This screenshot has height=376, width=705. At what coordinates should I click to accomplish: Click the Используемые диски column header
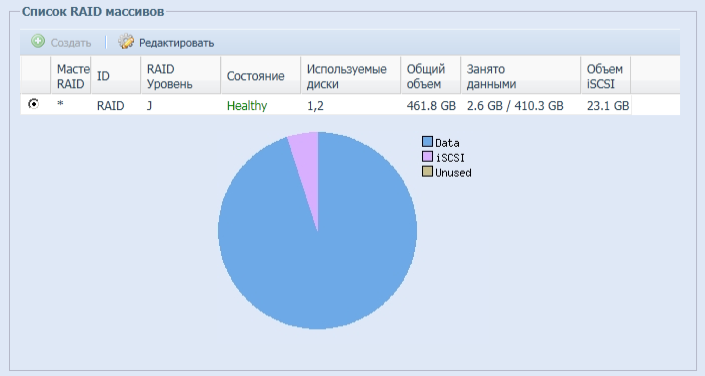coord(351,76)
